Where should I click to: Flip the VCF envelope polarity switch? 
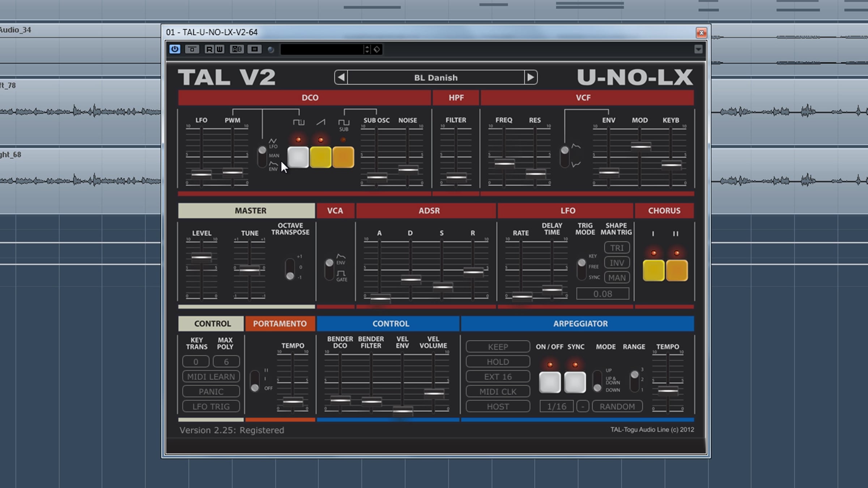(x=565, y=156)
